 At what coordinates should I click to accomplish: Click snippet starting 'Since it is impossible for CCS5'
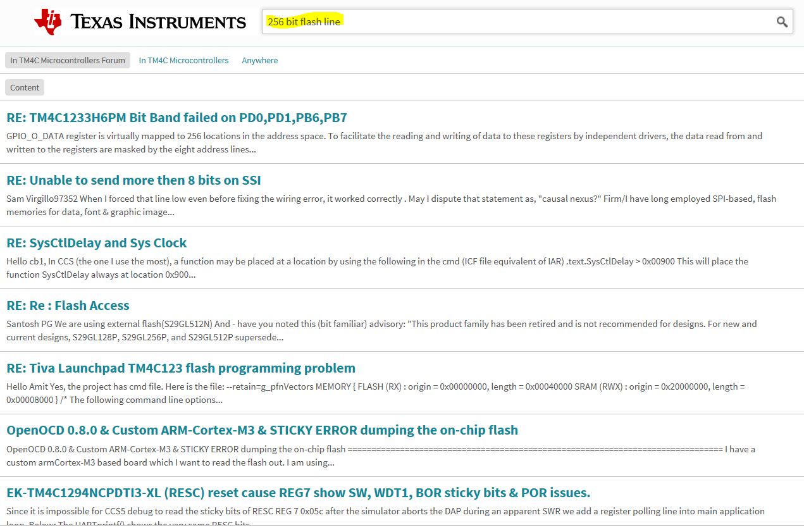tap(386, 517)
